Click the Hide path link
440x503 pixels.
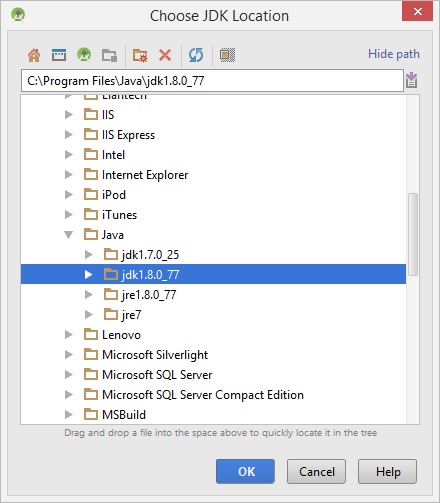(394, 54)
